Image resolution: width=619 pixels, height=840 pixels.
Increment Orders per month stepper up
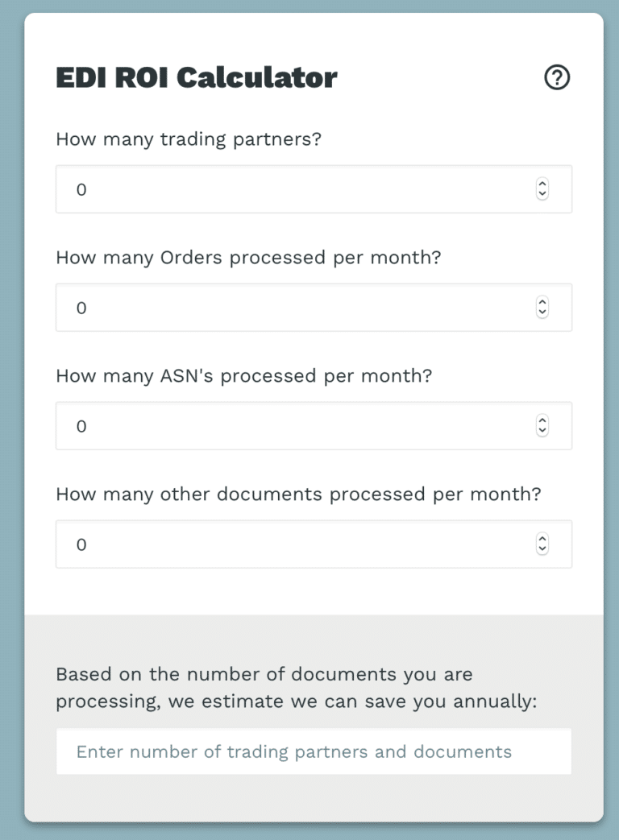point(542,302)
